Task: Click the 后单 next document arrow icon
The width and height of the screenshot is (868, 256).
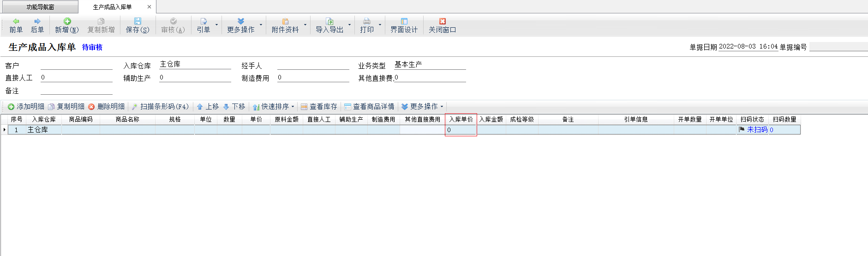Action: click(x=37, y=21)
